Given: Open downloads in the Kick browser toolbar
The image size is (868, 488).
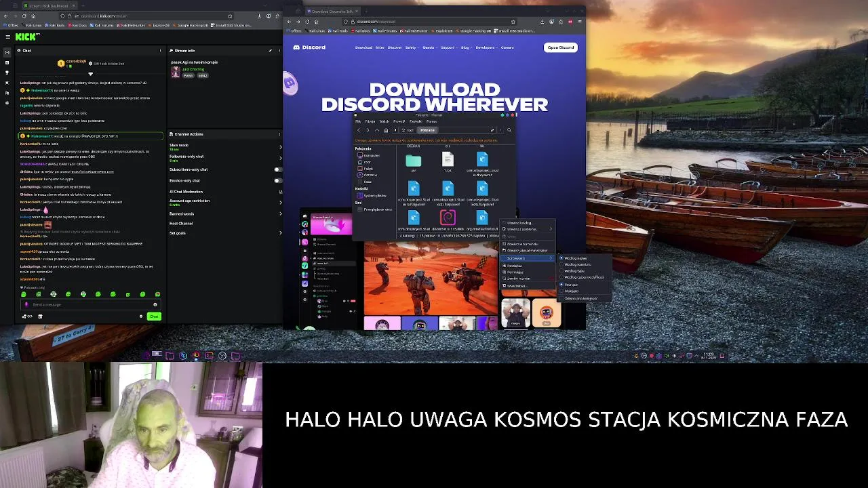Looking at the screenshot, I should tap(259, 16).
